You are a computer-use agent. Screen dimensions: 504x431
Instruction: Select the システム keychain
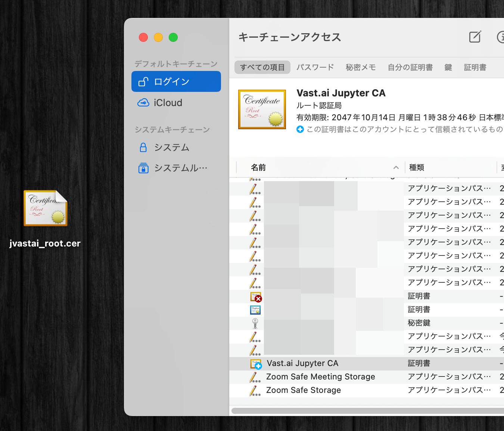[x=172, y=148]
